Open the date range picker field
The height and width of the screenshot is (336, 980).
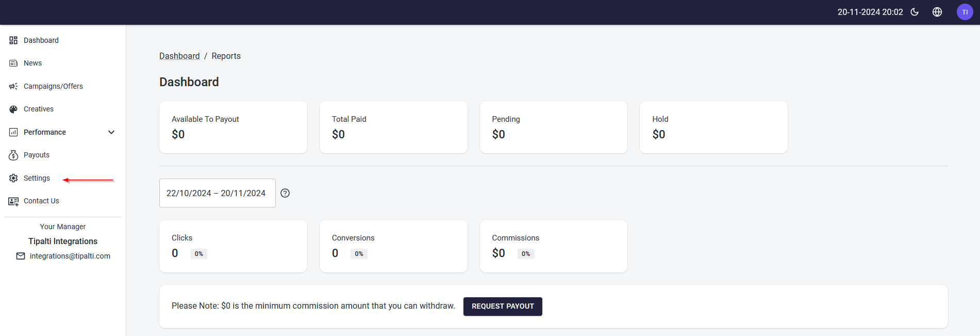[217, 193]
